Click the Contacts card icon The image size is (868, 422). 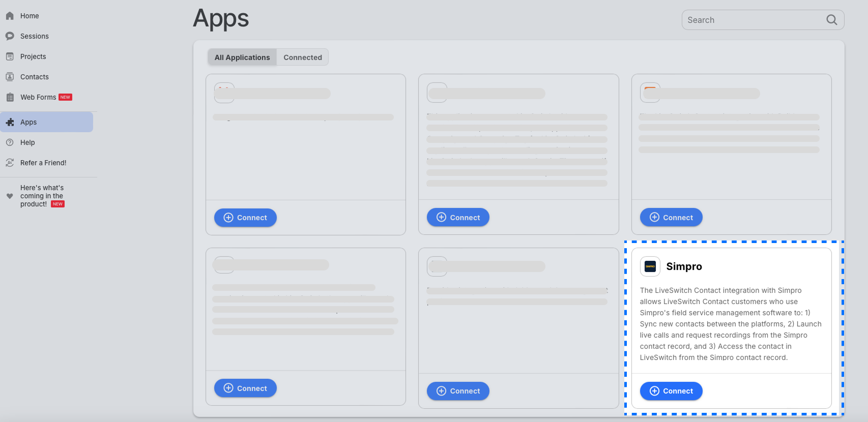click(10, 77)
